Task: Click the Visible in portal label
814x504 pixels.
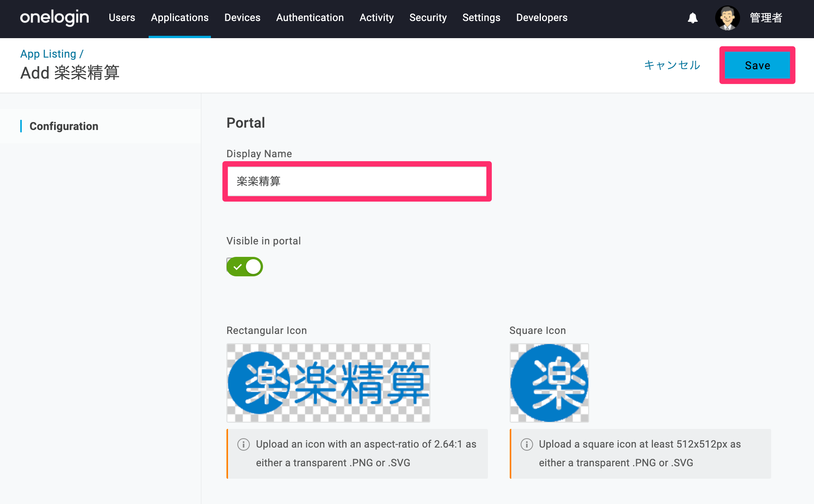Action: 263,241
